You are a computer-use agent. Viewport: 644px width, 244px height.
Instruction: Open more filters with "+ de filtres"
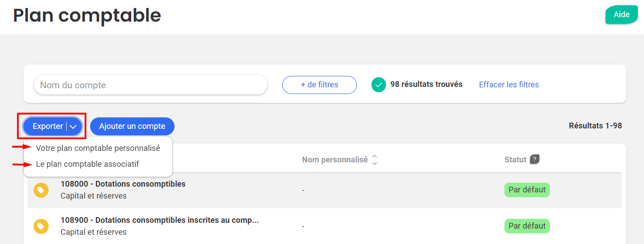pos(319,85)
